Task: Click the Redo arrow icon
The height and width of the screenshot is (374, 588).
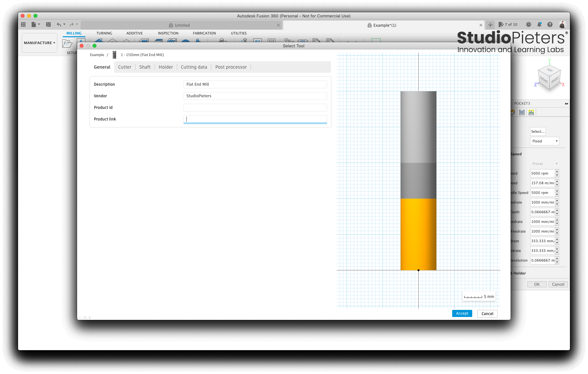Action: click(x=72, y=24)
